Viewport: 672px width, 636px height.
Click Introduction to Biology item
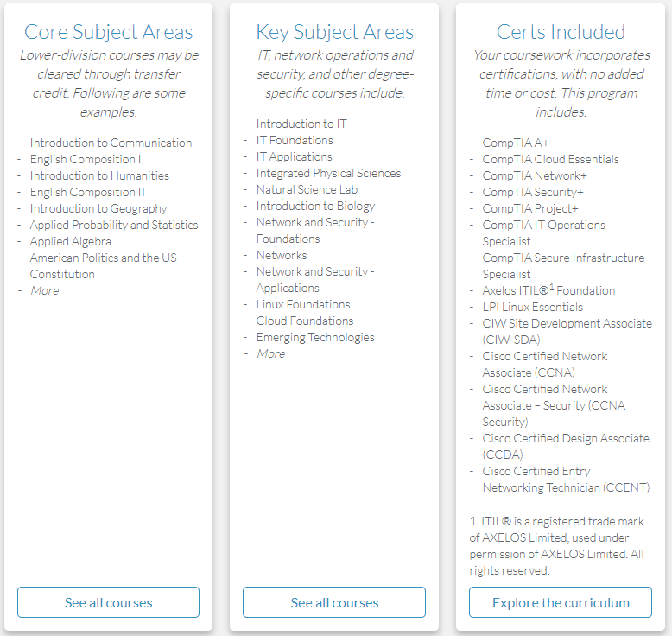(x=315, y=206)
